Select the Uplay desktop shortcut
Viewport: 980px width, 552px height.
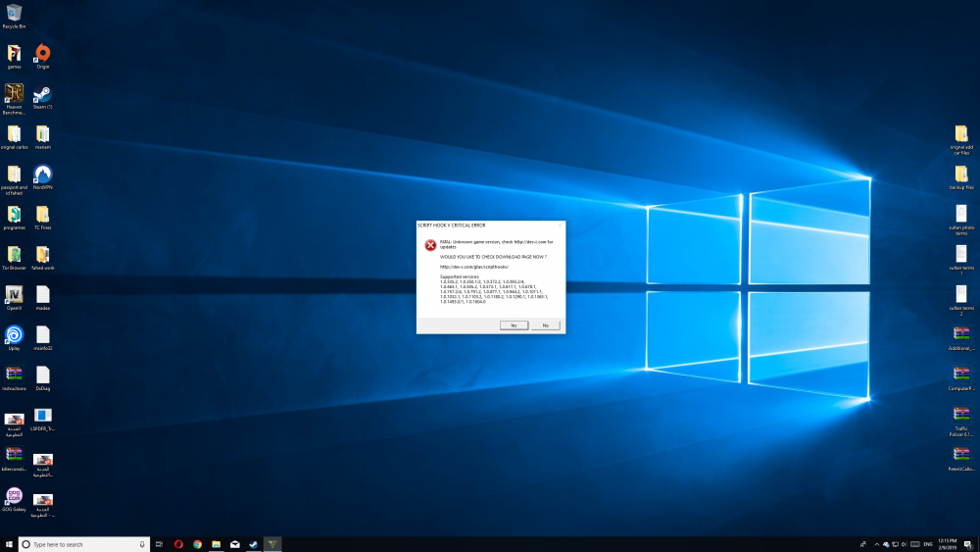click(14, 334)
